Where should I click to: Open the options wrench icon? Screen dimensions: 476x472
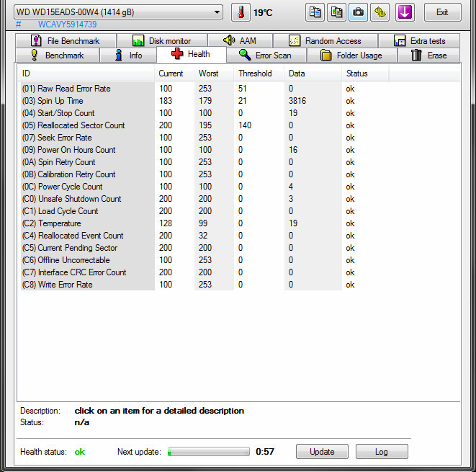(x=380, y=12)
